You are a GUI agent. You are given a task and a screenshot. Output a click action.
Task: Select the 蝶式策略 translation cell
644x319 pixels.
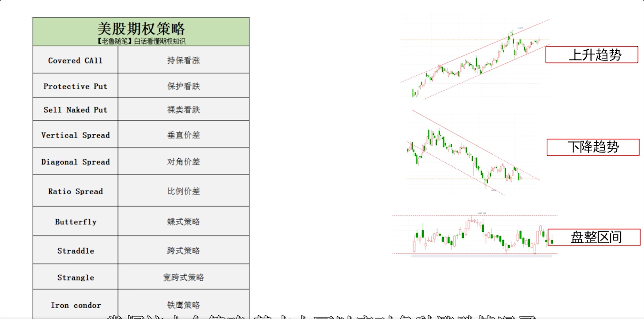click(183, 221)
